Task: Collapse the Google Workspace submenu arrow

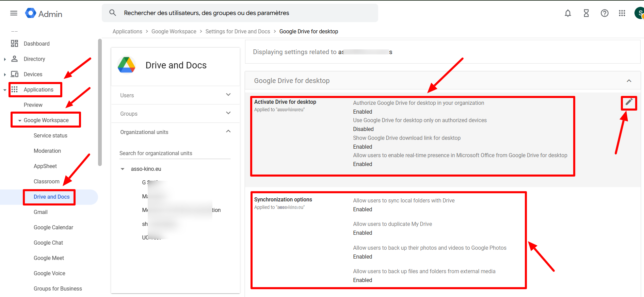Action: (x=20, y=120)
